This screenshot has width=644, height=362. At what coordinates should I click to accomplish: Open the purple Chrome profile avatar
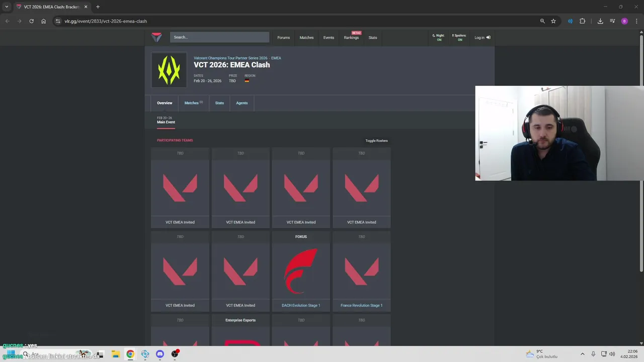[624, 21]
